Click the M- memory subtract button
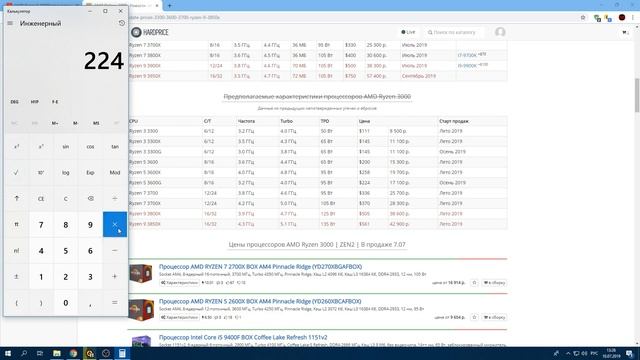 (x=76, y=123)
